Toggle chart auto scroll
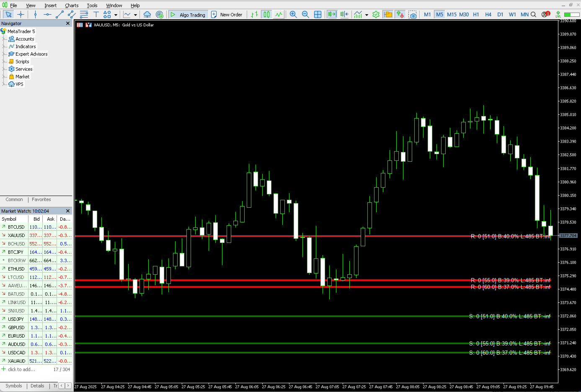 click(x=332, y=15)
